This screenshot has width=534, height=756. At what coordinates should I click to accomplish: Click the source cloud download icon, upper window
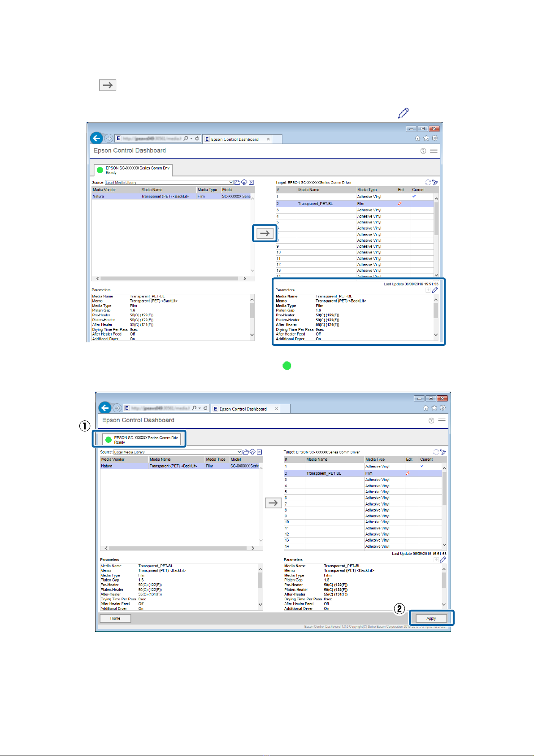coord(244,182)
